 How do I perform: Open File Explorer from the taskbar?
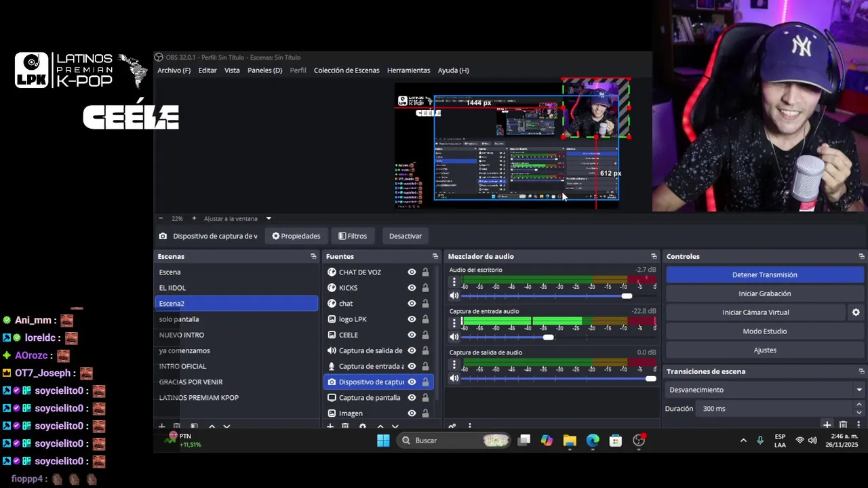570,441
